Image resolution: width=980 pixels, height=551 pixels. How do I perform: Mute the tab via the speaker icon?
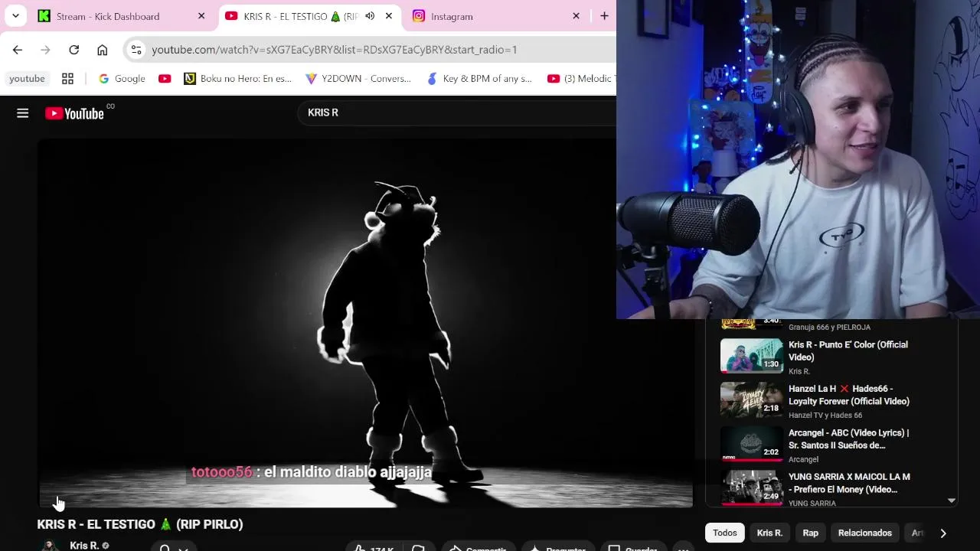pos(370,16)
